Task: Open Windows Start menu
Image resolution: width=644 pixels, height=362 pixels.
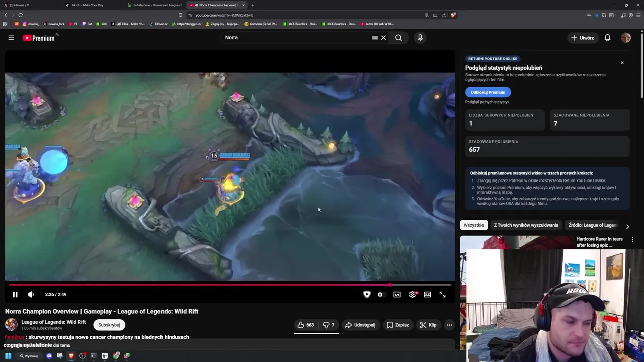Action: tap(8, 356)
